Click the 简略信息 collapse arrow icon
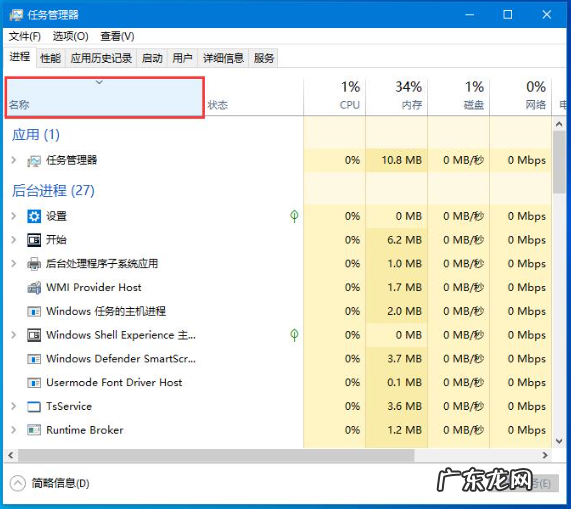This screenshot has width=571, height=509. [x=17, y=483]
